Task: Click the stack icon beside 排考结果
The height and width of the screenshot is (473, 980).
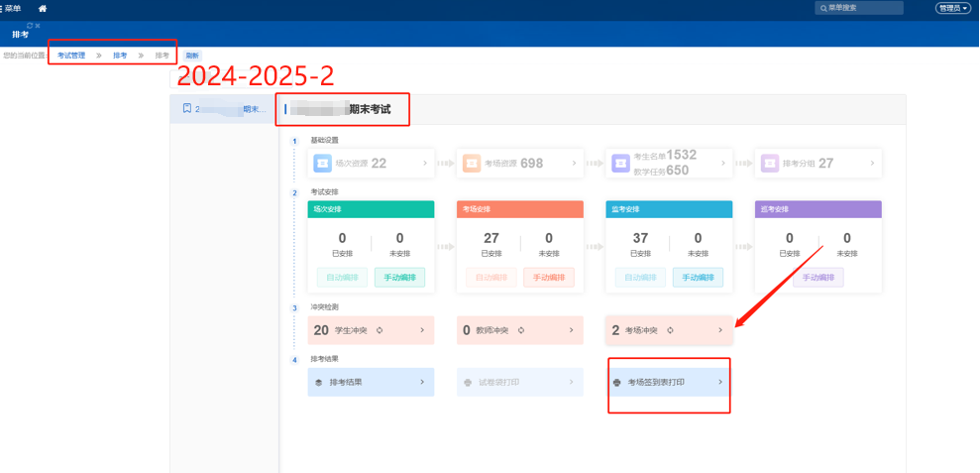Action: point(318,382)
